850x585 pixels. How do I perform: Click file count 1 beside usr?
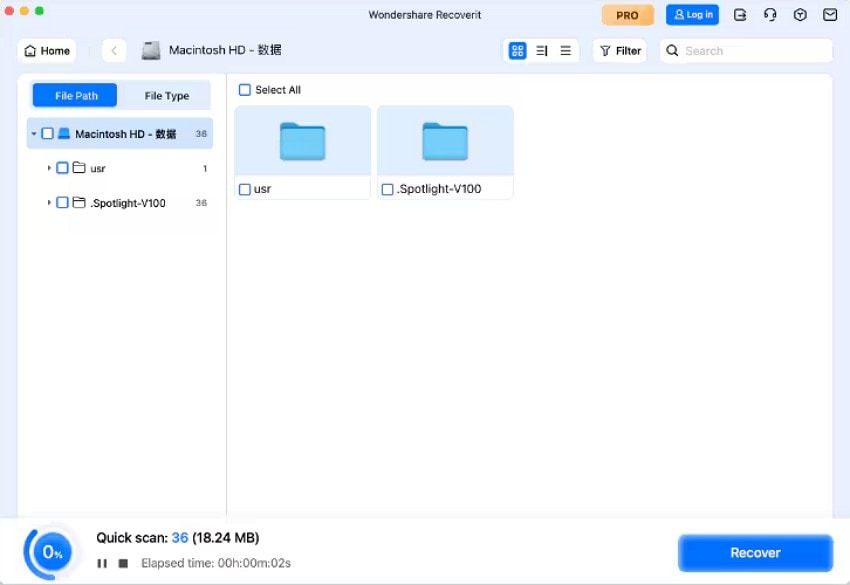pyautogui.click(x=205, y=169)
